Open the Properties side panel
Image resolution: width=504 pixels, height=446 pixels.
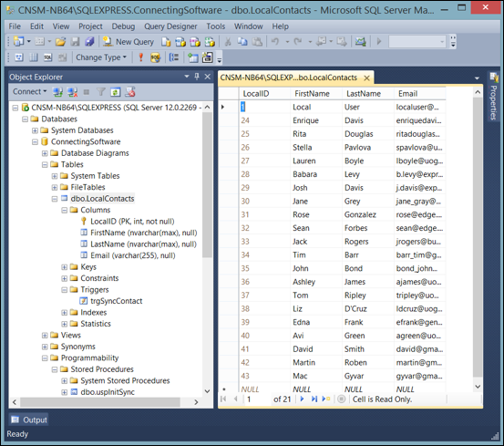pyautogui.click(x=493, y=97)
